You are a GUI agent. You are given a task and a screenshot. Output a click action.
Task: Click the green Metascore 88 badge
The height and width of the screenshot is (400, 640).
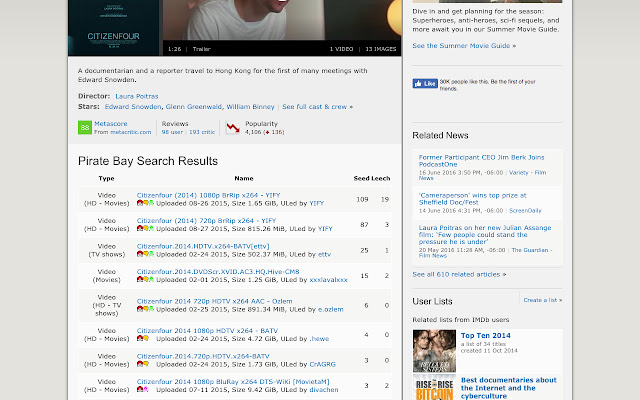(85, 127)
